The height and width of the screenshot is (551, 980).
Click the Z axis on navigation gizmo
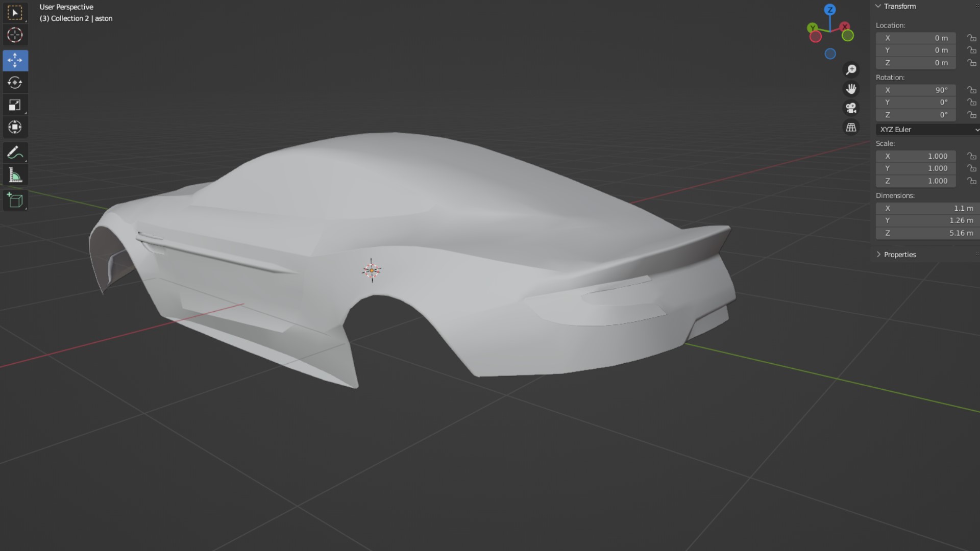point(830,10)
